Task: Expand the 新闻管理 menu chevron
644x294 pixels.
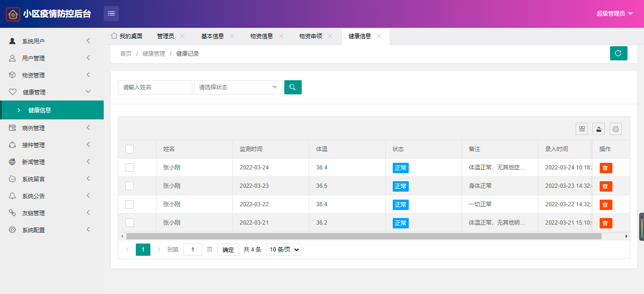Action: (x=88, y=162)
